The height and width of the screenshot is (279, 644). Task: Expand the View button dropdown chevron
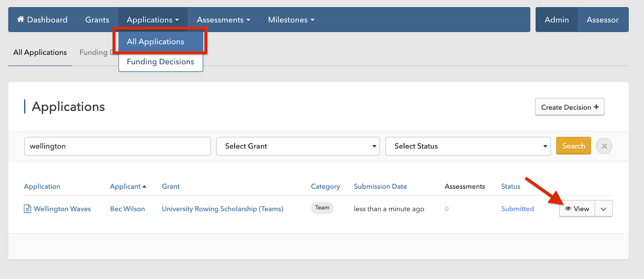coord(603,209)
